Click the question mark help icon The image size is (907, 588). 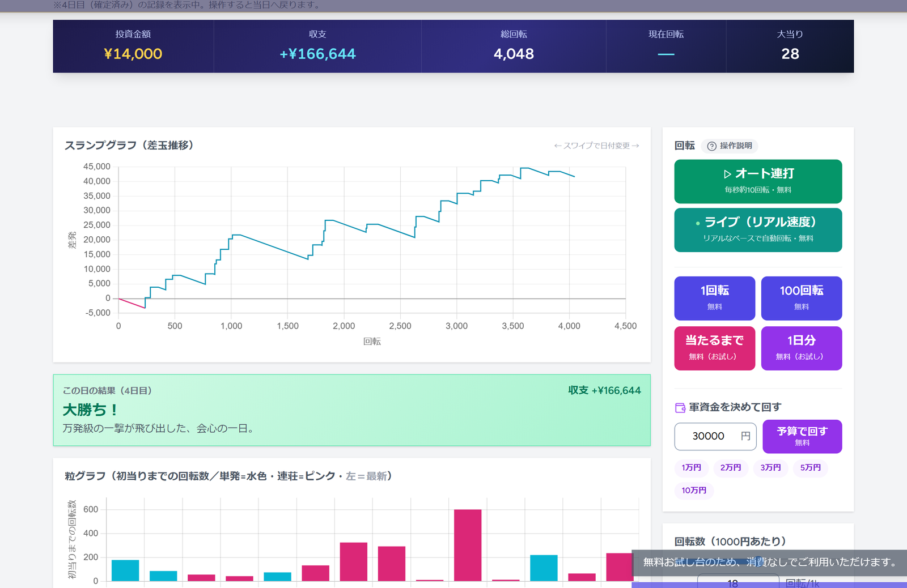coord(711,146)
